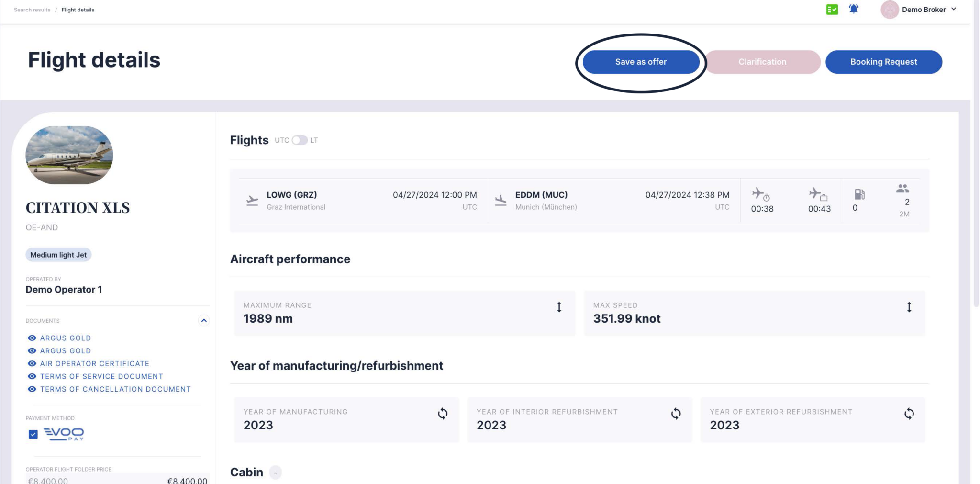
Task: Open the green checklist icon in header
Action: (x=832, y=10)
